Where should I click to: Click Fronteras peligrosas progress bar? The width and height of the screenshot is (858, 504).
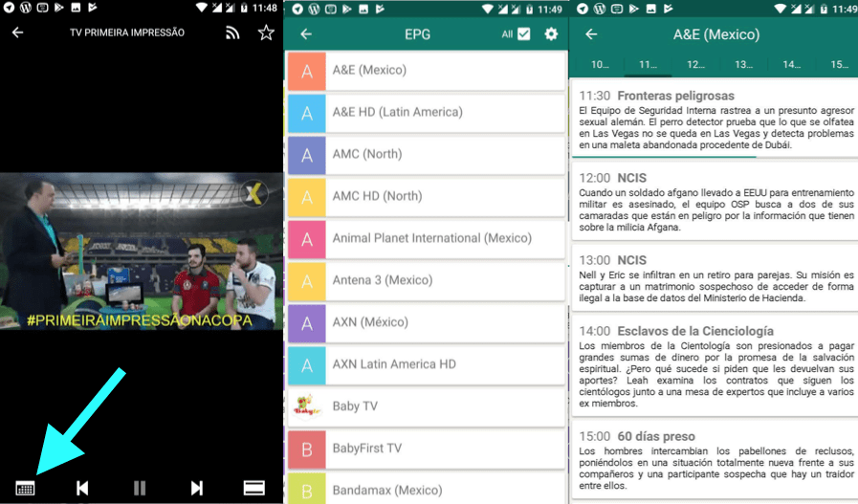click(x=715, y=157)
